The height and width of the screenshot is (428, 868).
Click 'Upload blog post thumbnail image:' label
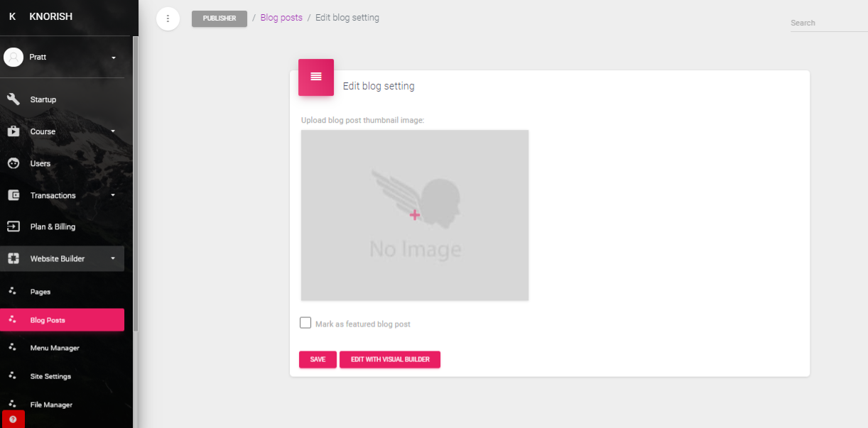(x=362, y=121)
